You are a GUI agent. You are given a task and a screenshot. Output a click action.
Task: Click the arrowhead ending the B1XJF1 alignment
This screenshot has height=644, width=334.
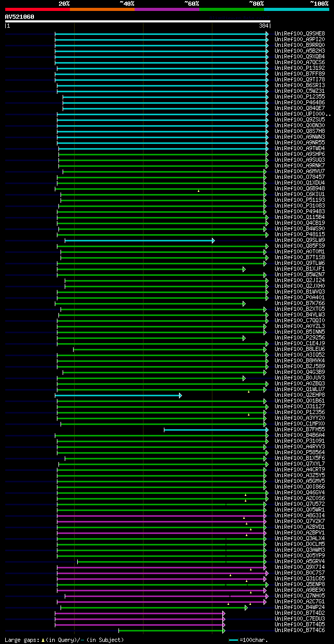(x=244, y=269)
